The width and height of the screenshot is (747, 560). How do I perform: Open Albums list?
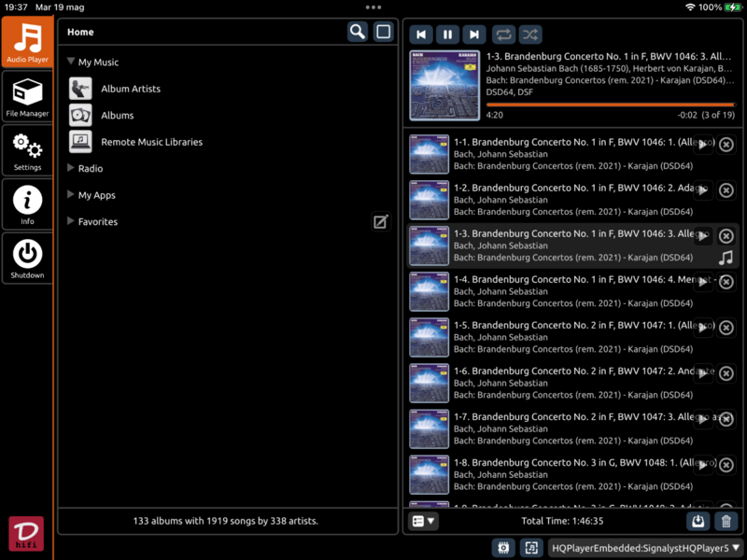[118, 115]
